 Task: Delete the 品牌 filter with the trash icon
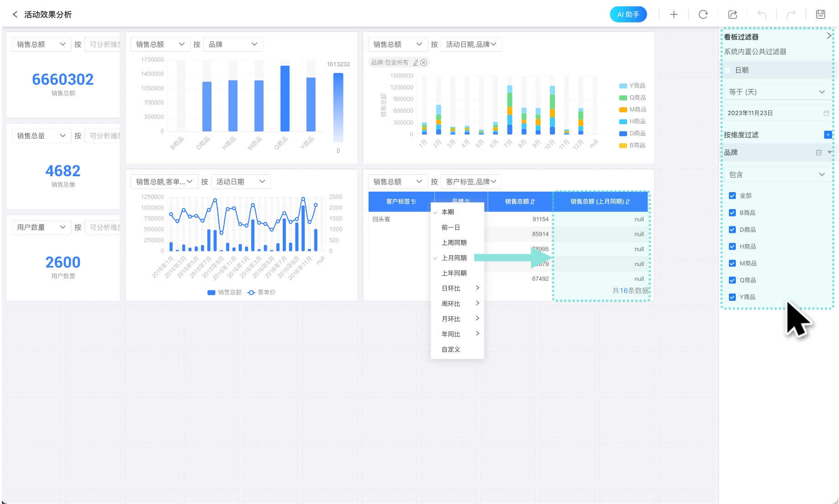pyautogui.click(x=818, y=152)
